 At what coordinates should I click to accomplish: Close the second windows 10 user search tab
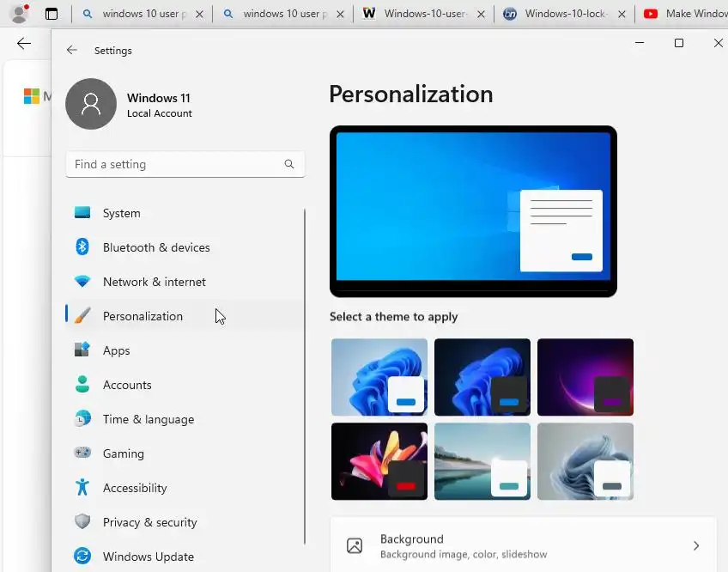340,15
